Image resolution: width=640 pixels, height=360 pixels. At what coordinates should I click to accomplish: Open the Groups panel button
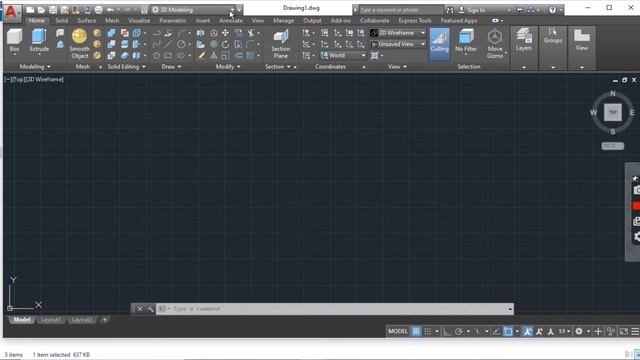point(553,36)
